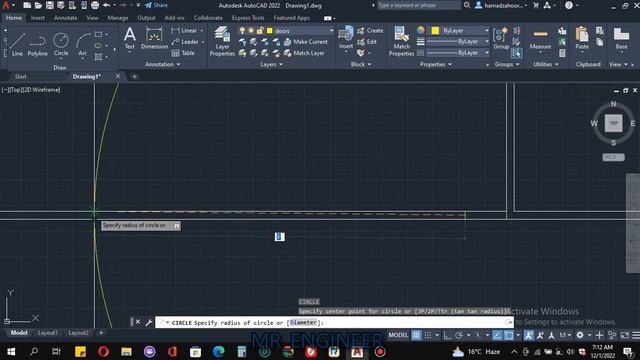Image resolution: width=640 pixels, height=360 pixels.
Task: Toggle the doors layer lightbulb on/off
Action: point(242,31)
